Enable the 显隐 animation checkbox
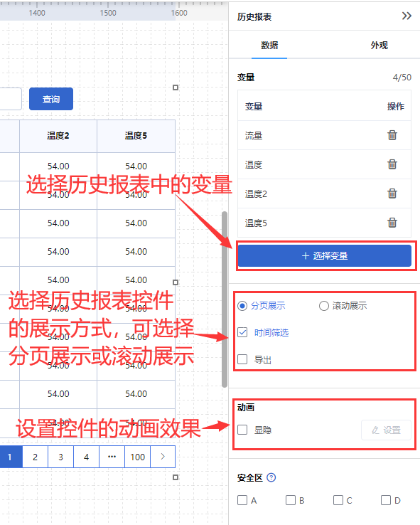420x525 pixels. (x=242, y=430)
